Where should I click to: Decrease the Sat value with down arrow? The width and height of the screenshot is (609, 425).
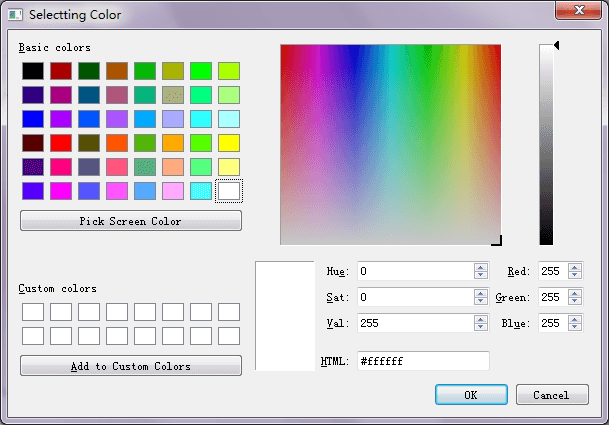pos(481,301)
